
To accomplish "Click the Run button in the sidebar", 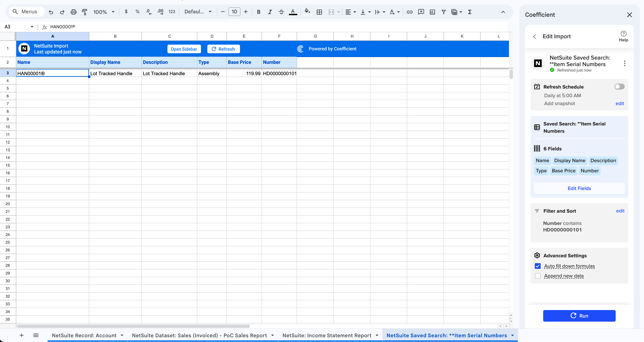I will coord(579,316).
